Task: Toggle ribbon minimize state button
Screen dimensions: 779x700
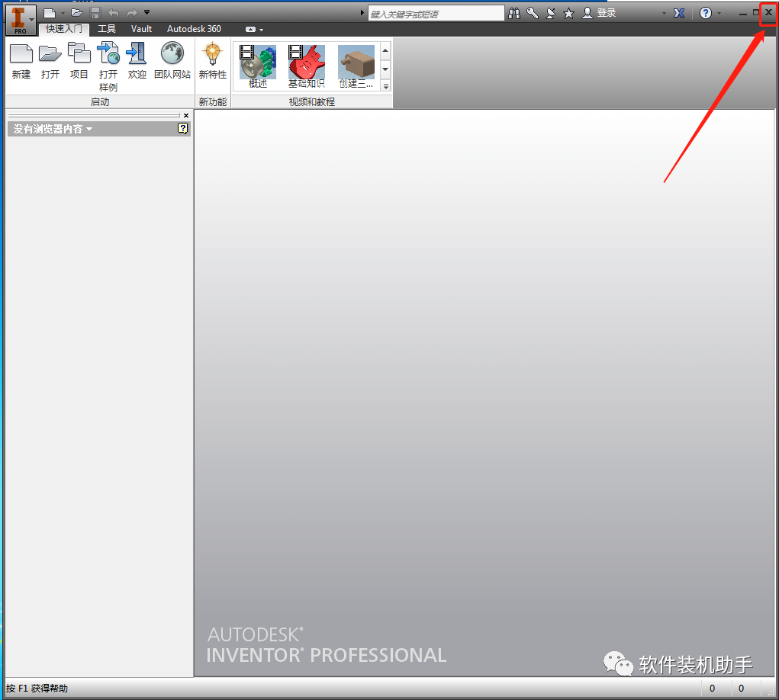Action: 251,30
